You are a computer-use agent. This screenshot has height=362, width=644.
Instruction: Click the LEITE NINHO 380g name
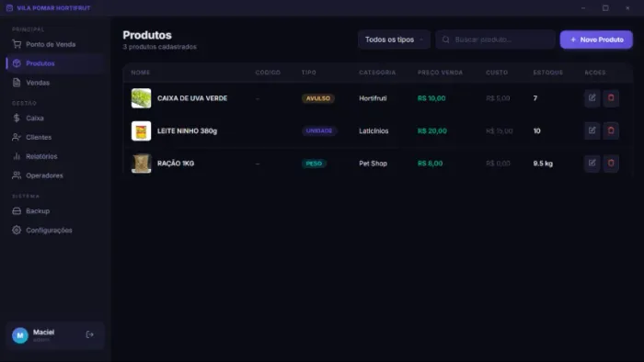[x=188, y=130]
